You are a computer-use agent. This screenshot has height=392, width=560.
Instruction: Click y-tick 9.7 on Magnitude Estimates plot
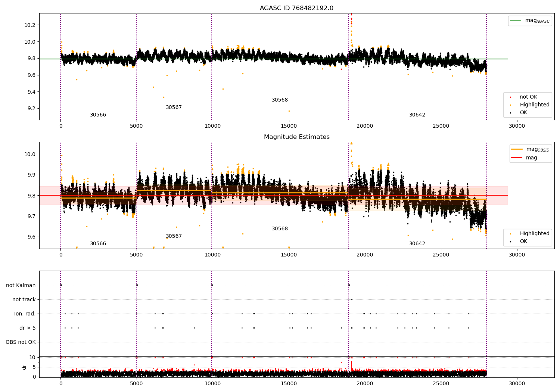(x=31, y=217)
